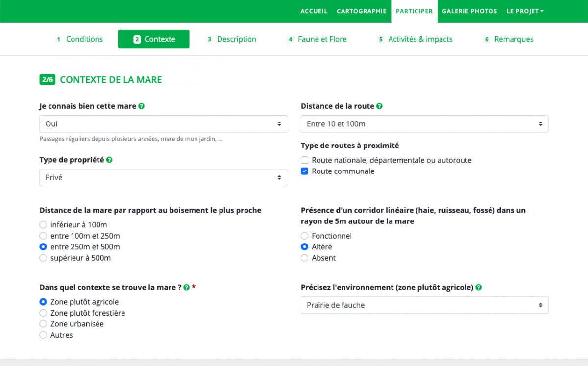Click help icon beside 'Précisez l'environnement'
Viewport: 588px width, 366px height.
[478, 288]
